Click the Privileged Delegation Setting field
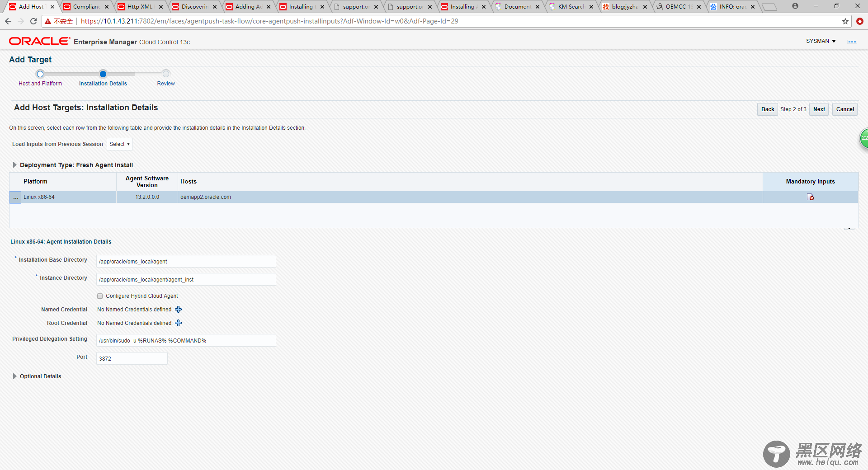Screen dimensions: 868x470 [x=186, y=340]
